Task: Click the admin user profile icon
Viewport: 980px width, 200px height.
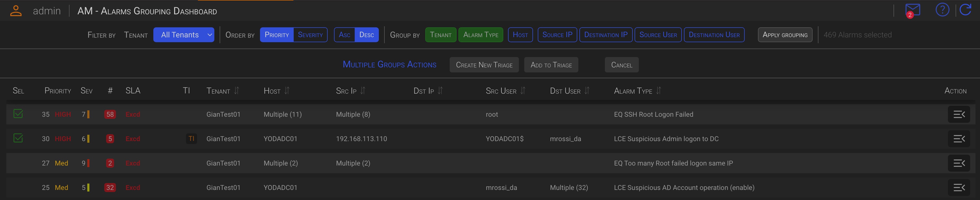Action: click(16, 11)
